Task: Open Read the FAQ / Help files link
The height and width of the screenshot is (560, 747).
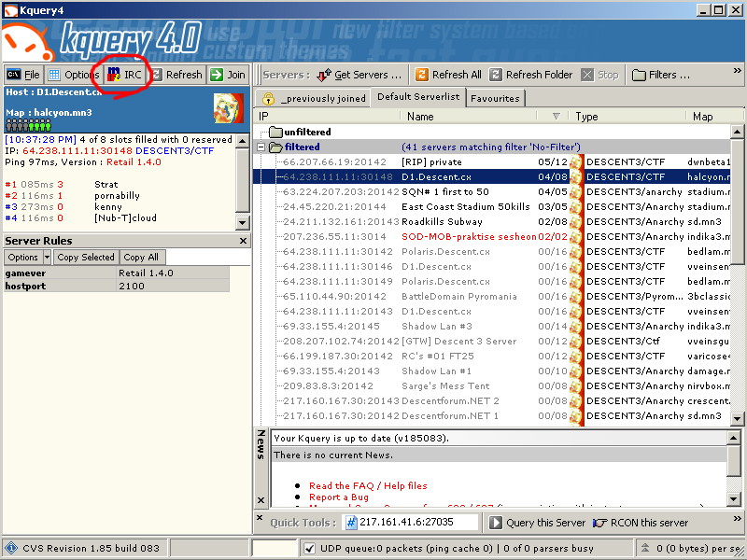Action: click(368, 485)
